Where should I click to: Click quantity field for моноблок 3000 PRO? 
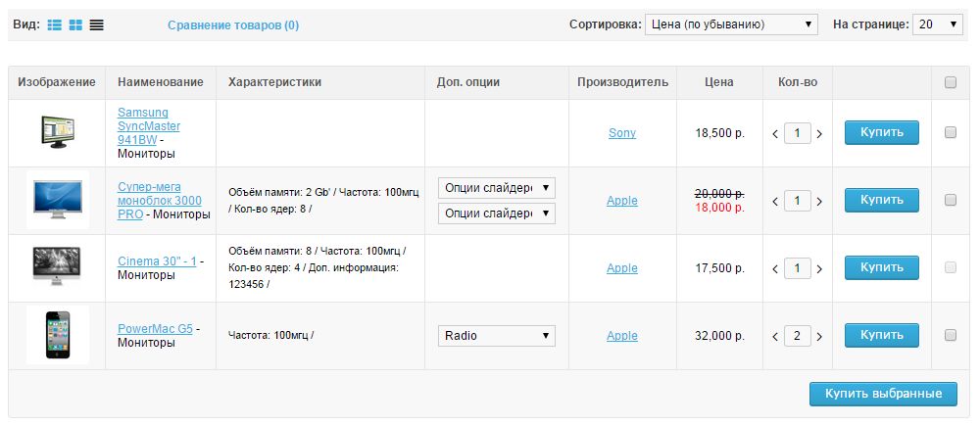[797, 201]
